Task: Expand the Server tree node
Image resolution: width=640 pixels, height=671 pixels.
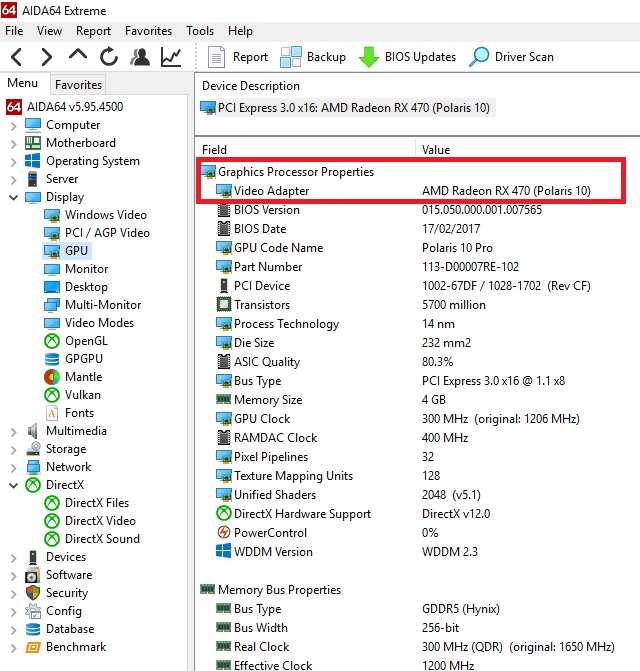Action: click(x=14, y=179)
